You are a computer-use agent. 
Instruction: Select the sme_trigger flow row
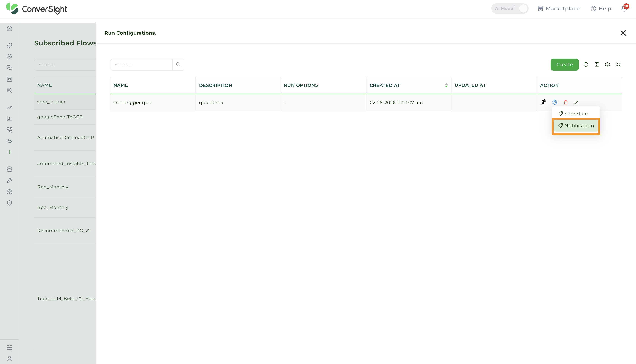[65, 102]
